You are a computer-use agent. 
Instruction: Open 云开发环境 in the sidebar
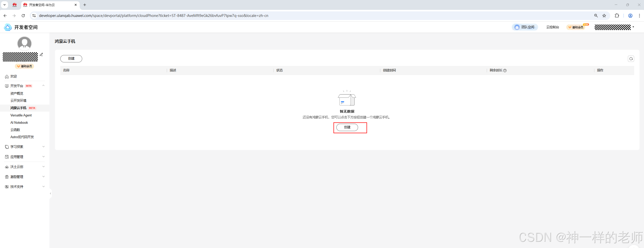[x=18, y=101]
